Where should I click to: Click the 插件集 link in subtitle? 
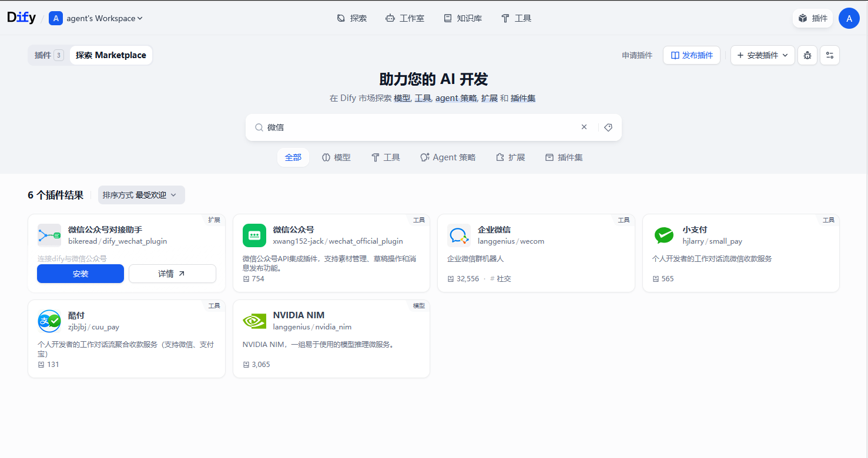[x=523, y=98]
